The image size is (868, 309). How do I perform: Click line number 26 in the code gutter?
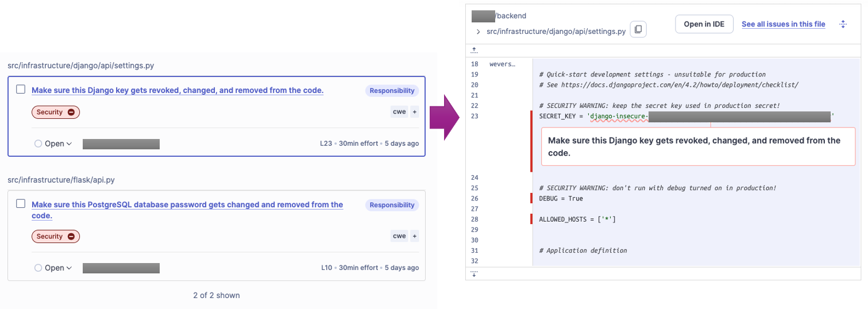[474, 198]
